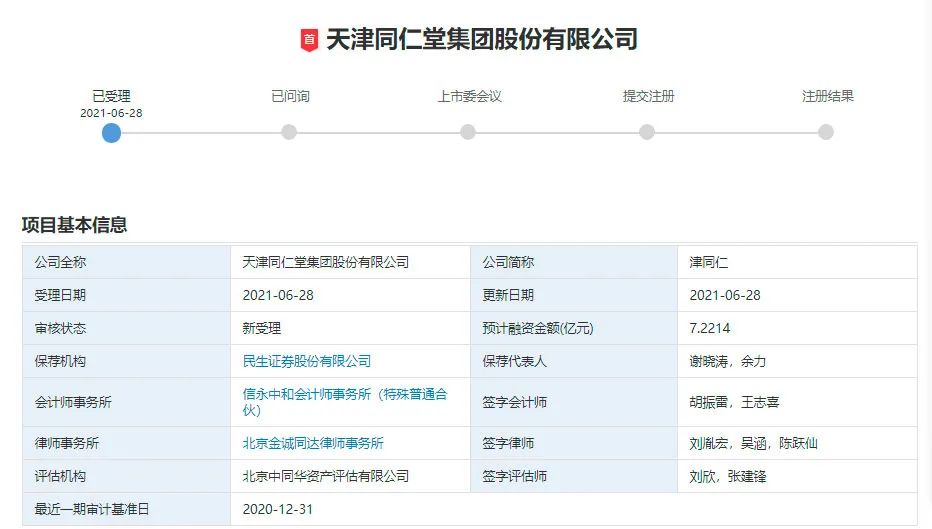Click the 会计师事务所 label cell
Screen dimensions: 932x529
(x=126, y=402)
